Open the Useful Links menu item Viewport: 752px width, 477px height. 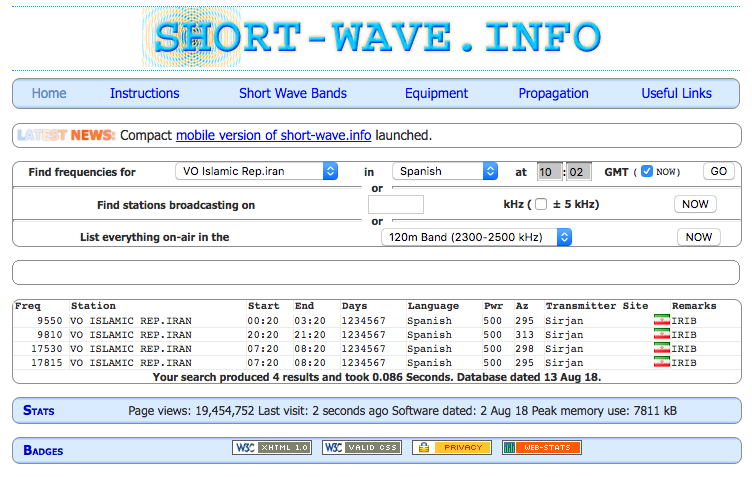(676, 93)
